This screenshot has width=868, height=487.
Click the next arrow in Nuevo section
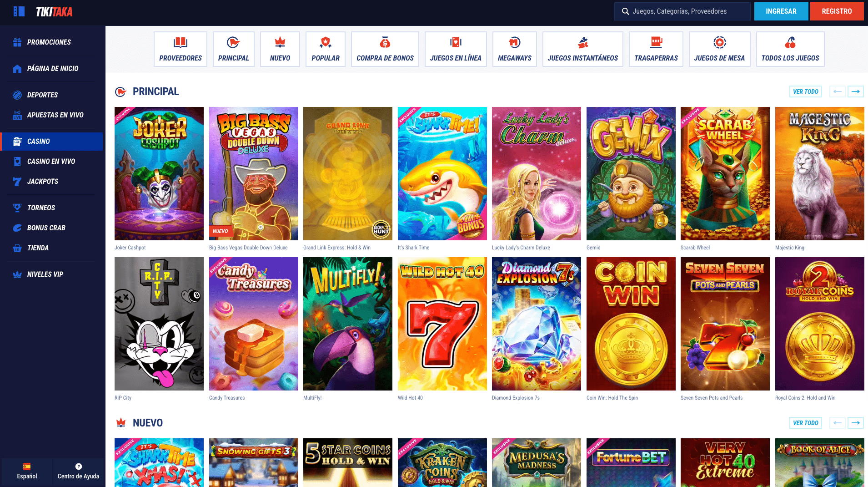point(856,423)
